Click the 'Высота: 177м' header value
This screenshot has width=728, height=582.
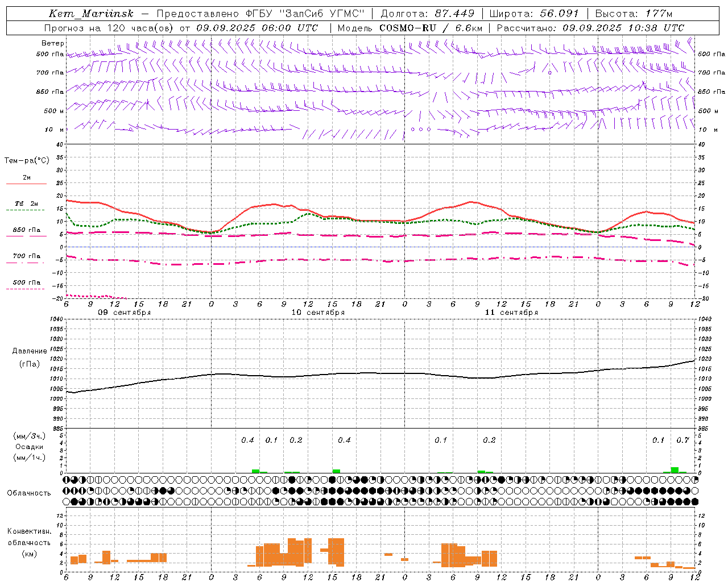click(x=634, y=14)
